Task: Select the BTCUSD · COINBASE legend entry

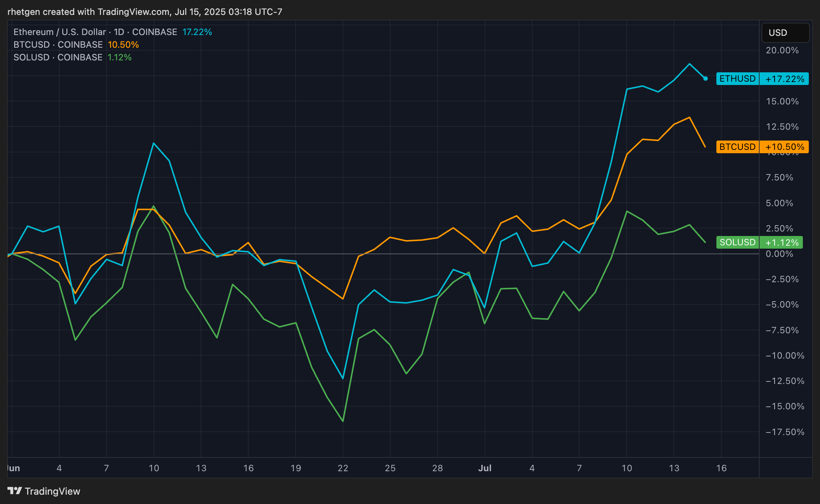Action: click(x=58, y=45)
